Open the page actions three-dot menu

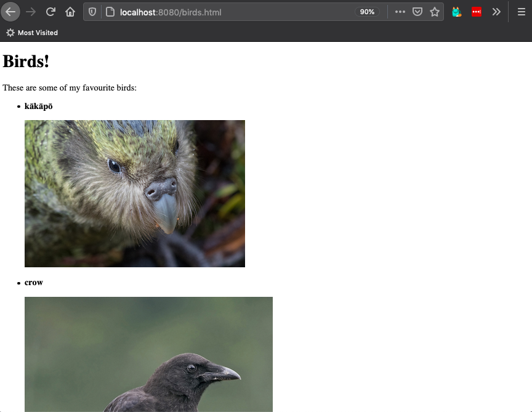coord(400,12)
